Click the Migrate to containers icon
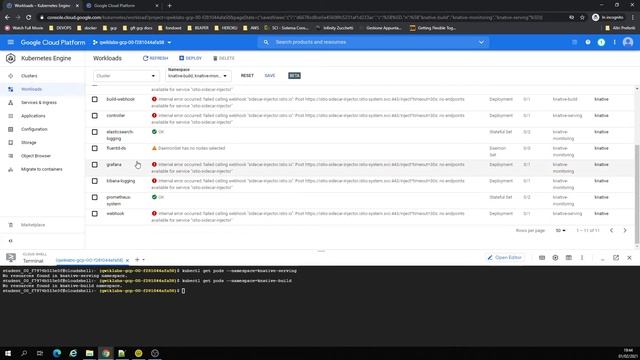 coord(11,169)
